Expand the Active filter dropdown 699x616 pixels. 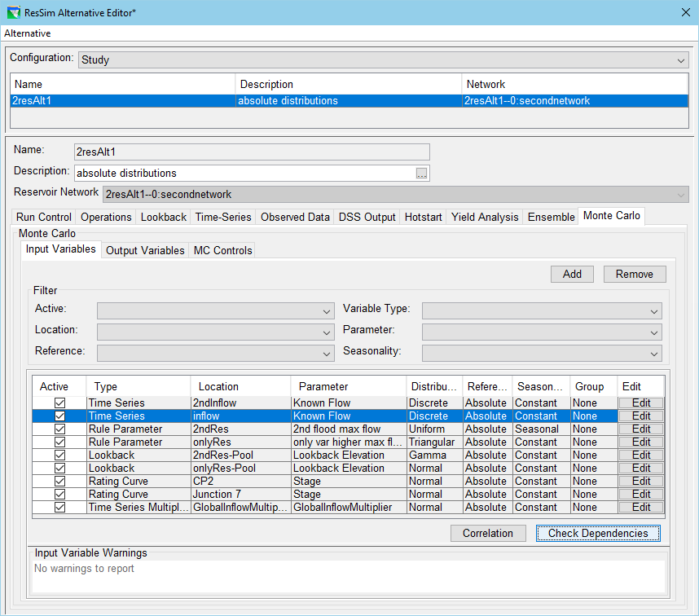click(215, 310)
